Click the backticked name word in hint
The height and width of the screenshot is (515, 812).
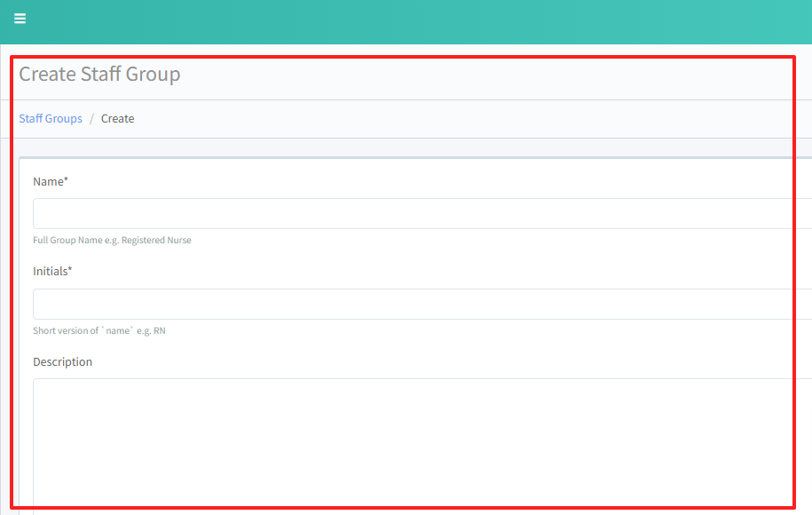118,331
